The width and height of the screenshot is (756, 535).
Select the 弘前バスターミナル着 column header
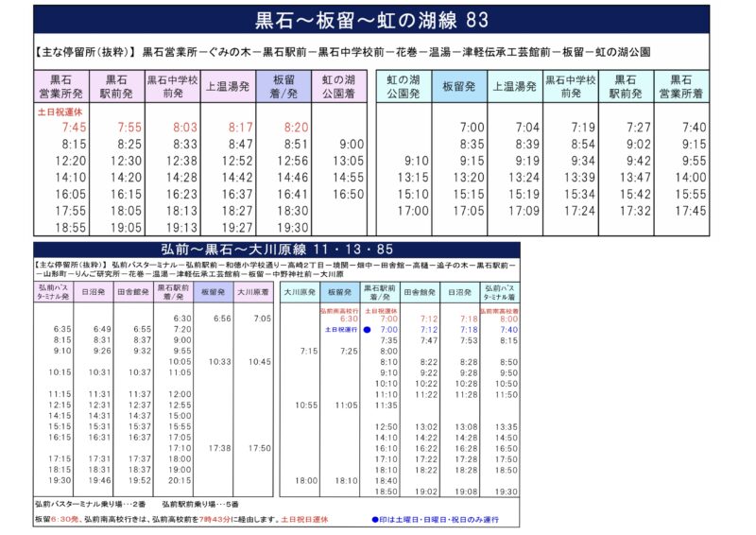coord(500,292)
